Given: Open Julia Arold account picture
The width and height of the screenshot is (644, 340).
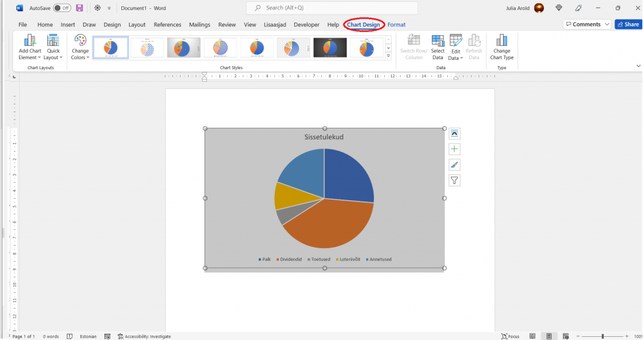Looking at the screenshot, I should coord(539,8).
